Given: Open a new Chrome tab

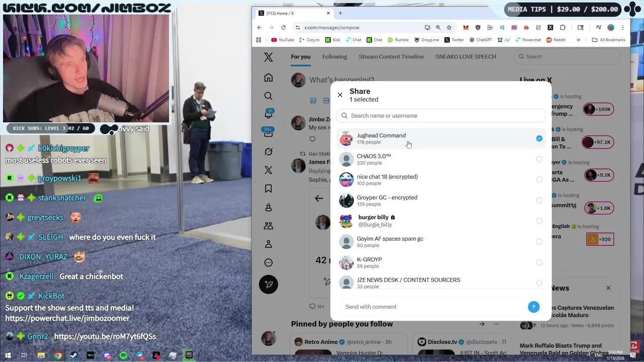Looking at the screenshot, I should [x=340, y=13].
